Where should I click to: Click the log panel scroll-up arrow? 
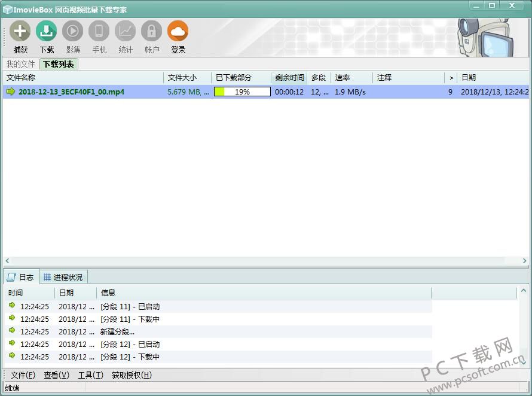click(524, 291)
